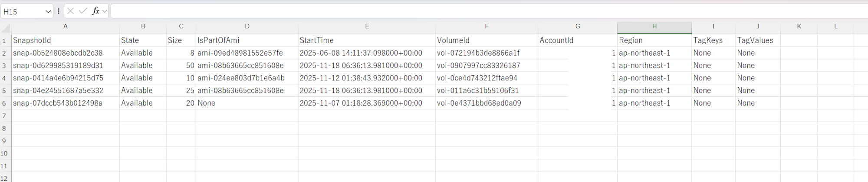
Task: Select row 1 header
Action: 4,41
